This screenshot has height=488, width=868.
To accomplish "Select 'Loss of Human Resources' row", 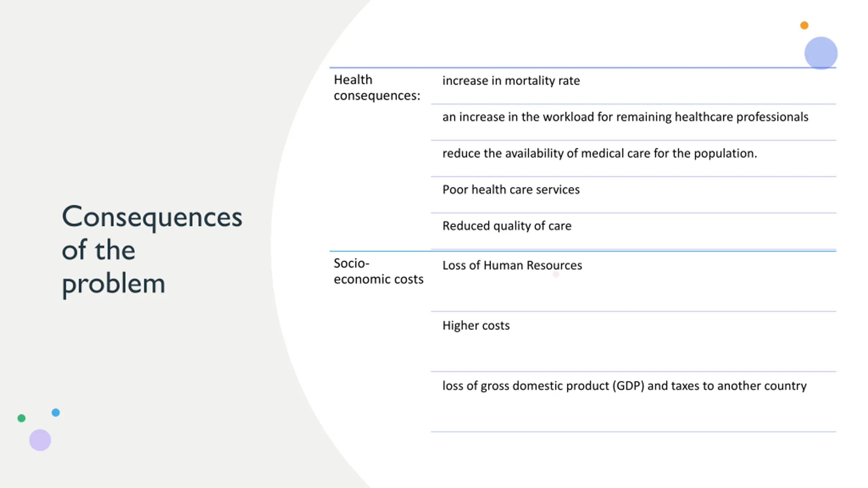I will 633,281.
